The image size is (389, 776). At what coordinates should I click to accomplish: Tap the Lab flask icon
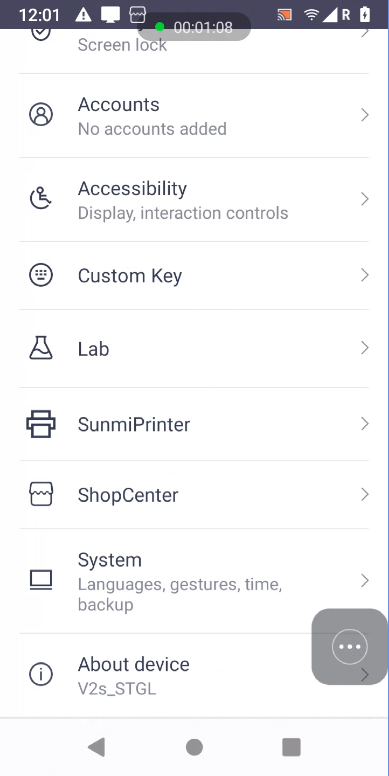(41, 347)
